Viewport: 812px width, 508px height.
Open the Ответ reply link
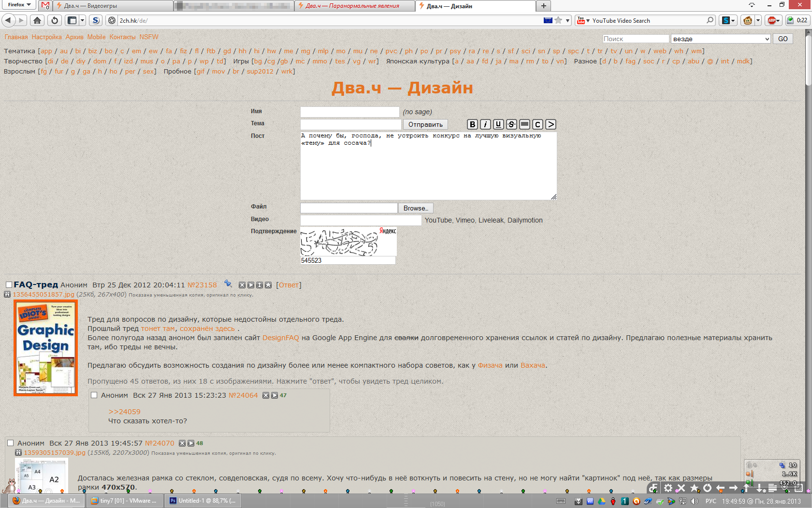tap(289, 285)
